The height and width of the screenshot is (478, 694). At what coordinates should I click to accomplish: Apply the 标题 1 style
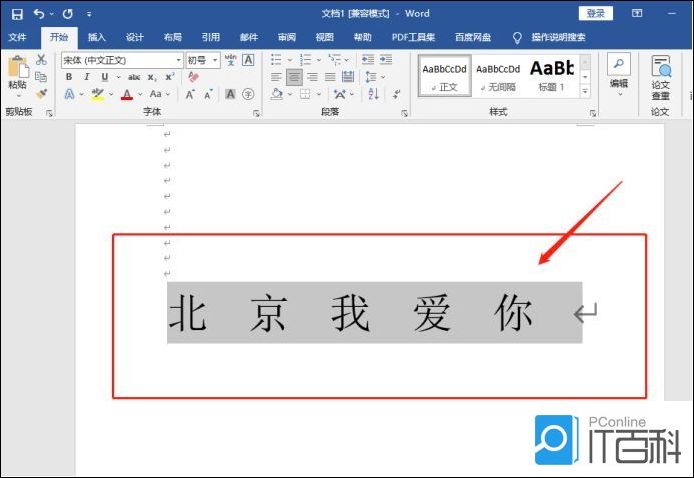[x=552, y=76]
